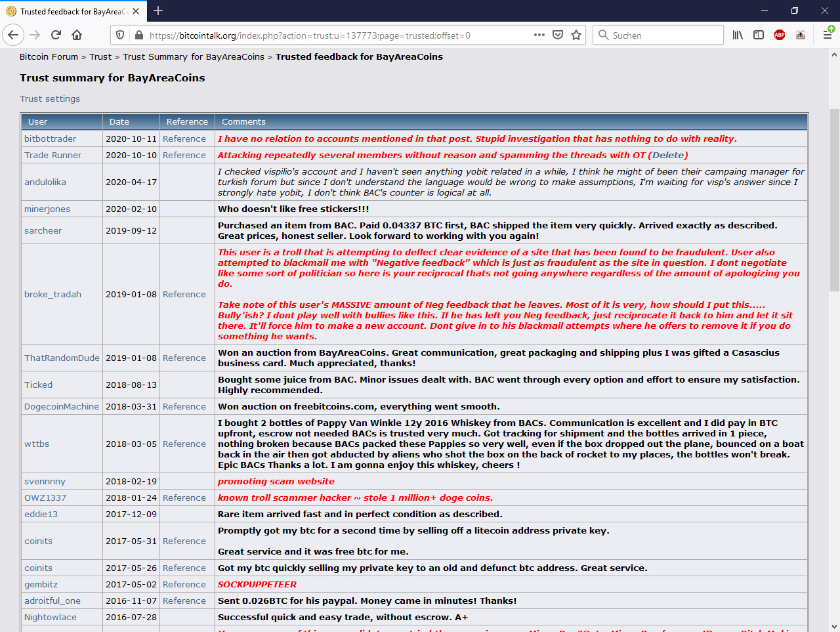Open the Trust settings link
Viewport: 840px width, 632px height.
tap(50, 99)
